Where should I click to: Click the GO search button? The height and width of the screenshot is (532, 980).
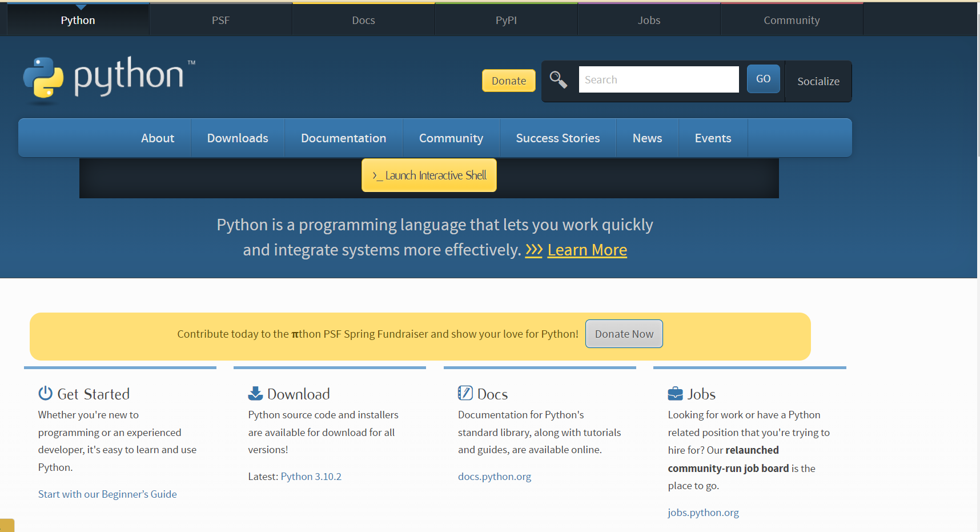tap(764, 79)
